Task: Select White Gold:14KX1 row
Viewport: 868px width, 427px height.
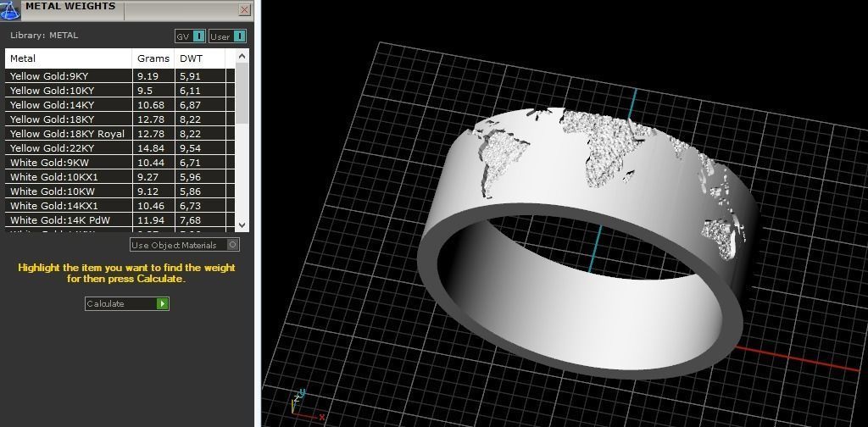Action: pyautogui.click(x=120, y=206)
